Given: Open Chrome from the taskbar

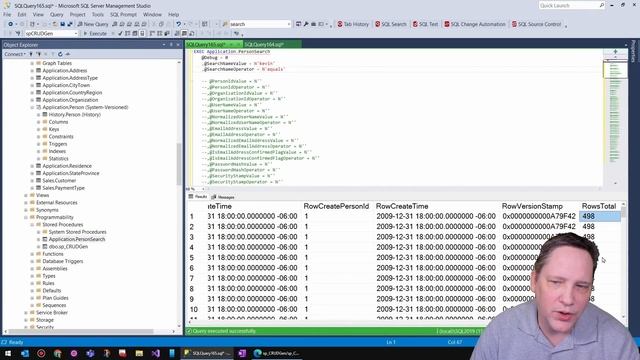Looking at the screenshot, I should coord(58,353).
